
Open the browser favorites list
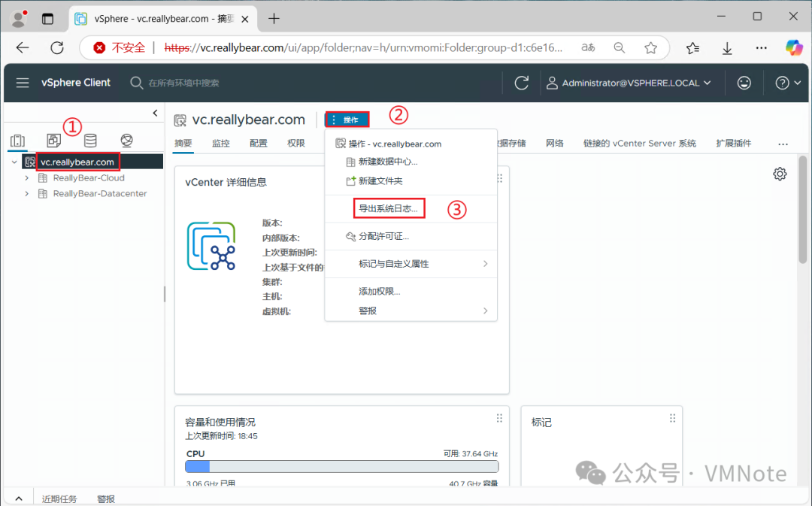pyautogui.click(x=693, y=47)
